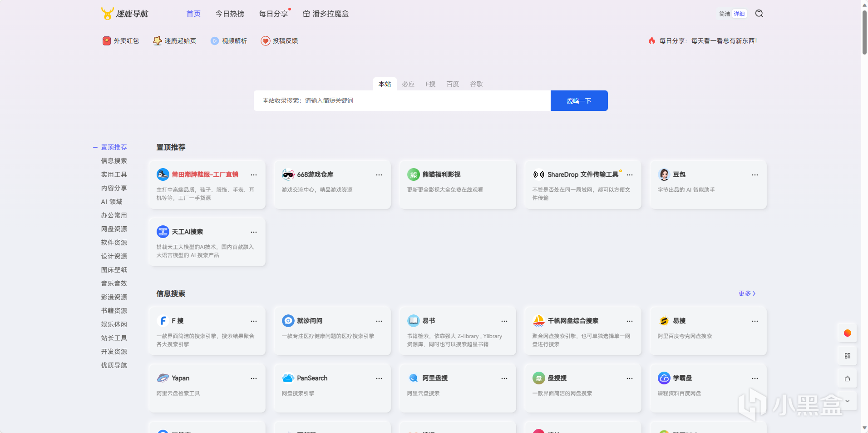Screen dimensions: 868x433
Task: Open more options for ShareDrop card
Action: click(x=630, y=175)
